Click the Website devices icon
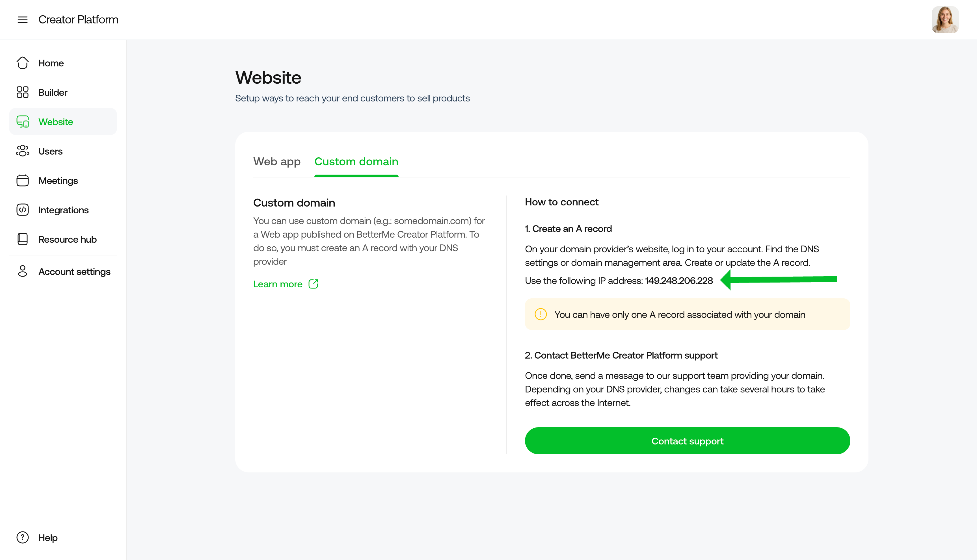The width and height of the screenshot is (977, 560). [x=23, y=121]
